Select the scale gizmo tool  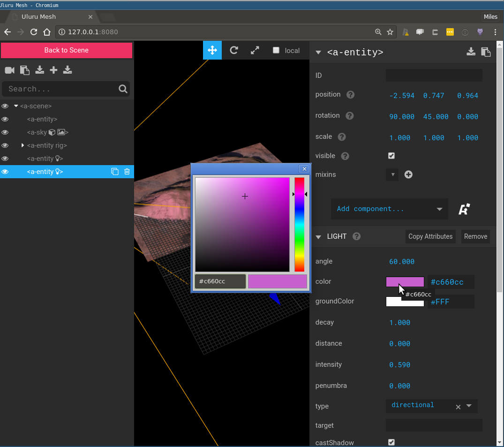[255, 50]
